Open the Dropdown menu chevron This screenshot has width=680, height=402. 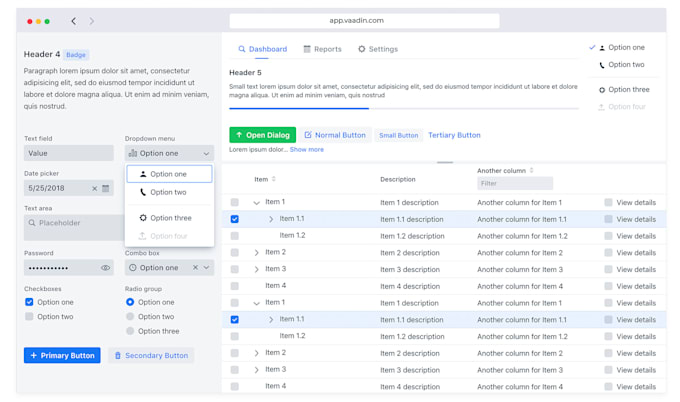[206, 154]
